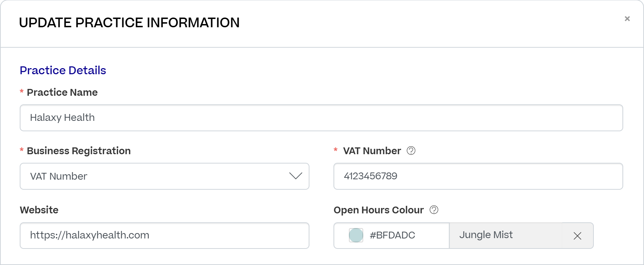This screenshot has height=265, width=644.
Task: Open the Business Registration dropdown
Action: 165,176
